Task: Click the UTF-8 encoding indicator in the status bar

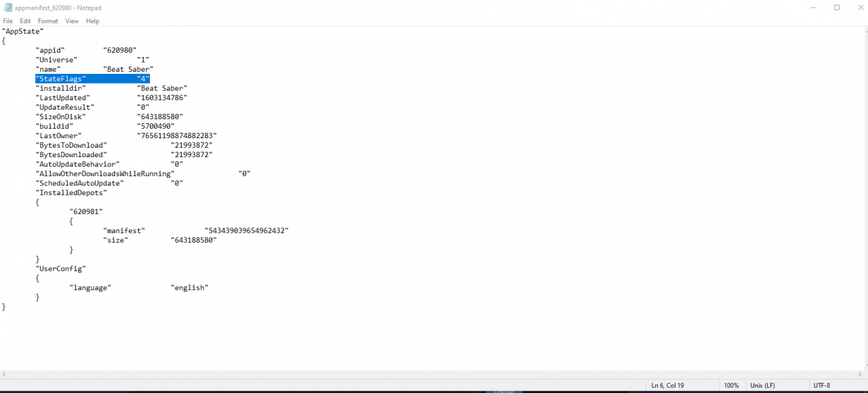Action: pyautogui.click(x=821, y=386)
